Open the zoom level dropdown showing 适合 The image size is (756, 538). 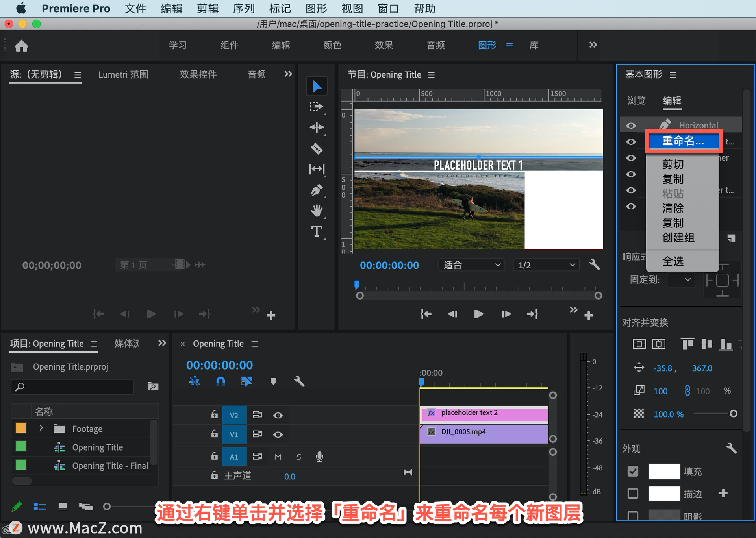point(472,265)
